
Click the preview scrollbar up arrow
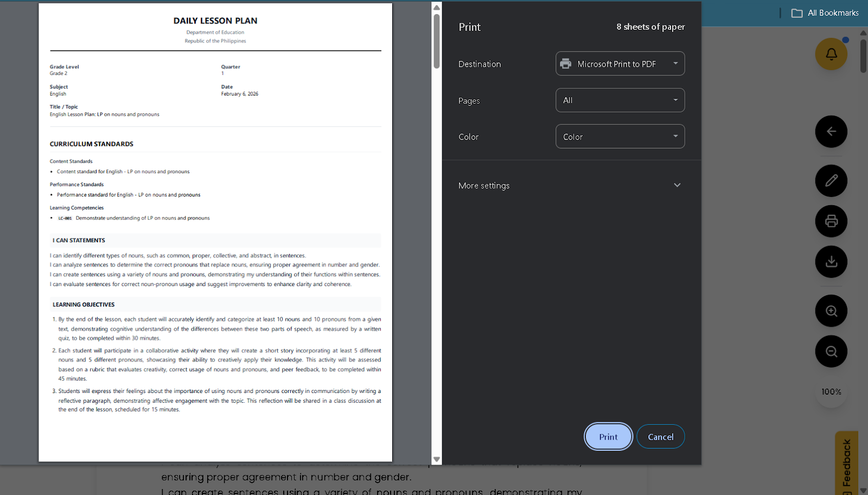[436, 7]
